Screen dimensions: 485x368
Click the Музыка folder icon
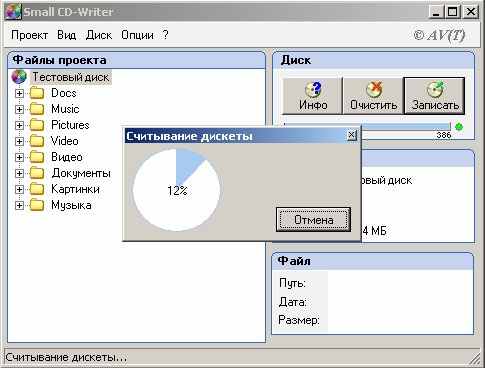[x=37, y=205]
